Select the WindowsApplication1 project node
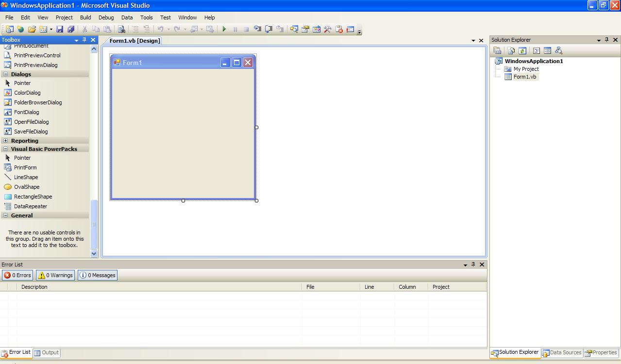 [534, 61]
